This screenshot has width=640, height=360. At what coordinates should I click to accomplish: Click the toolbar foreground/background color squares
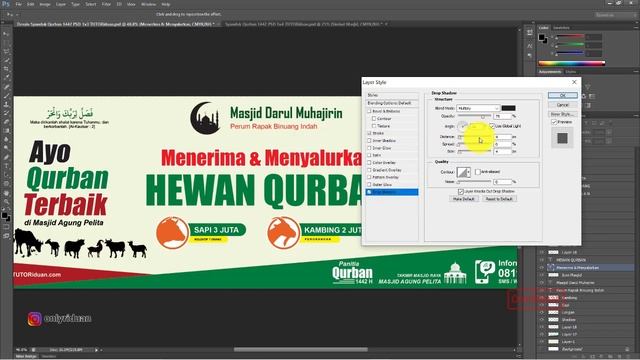point(6,216)
